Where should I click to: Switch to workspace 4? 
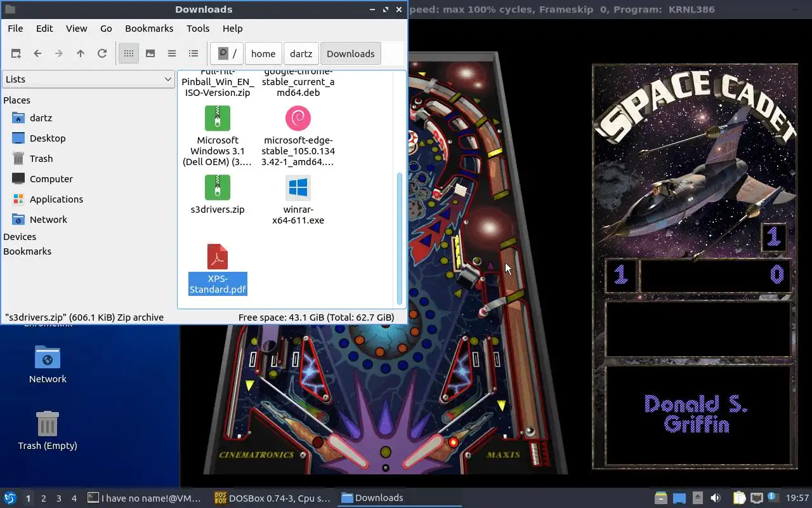[74, 498]
